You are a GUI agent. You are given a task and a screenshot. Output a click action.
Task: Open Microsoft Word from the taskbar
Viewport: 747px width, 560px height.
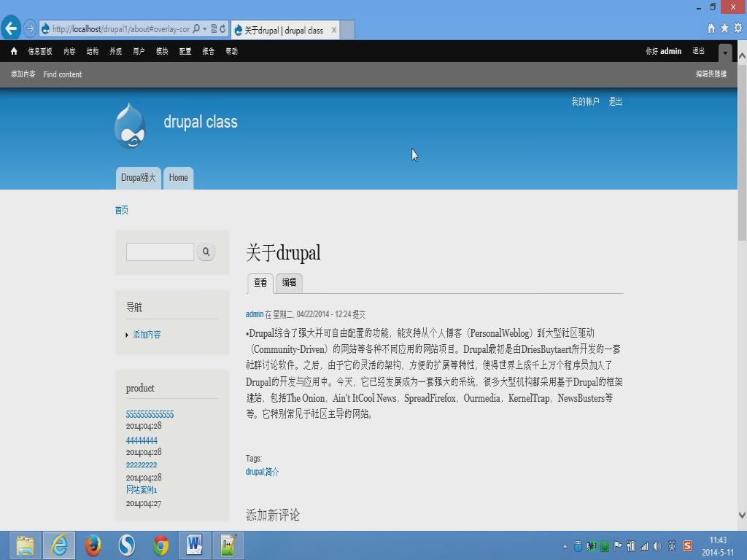194,545
